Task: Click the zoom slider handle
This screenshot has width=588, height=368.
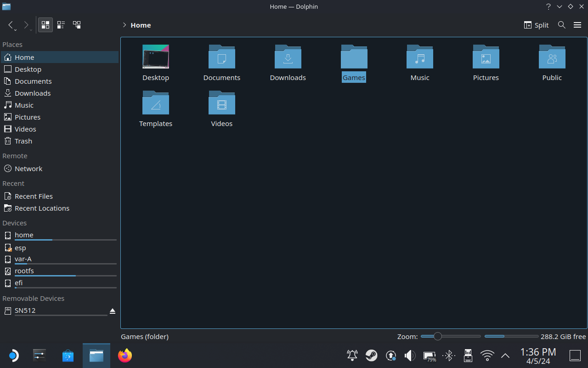Action: [x=438, y=336]
